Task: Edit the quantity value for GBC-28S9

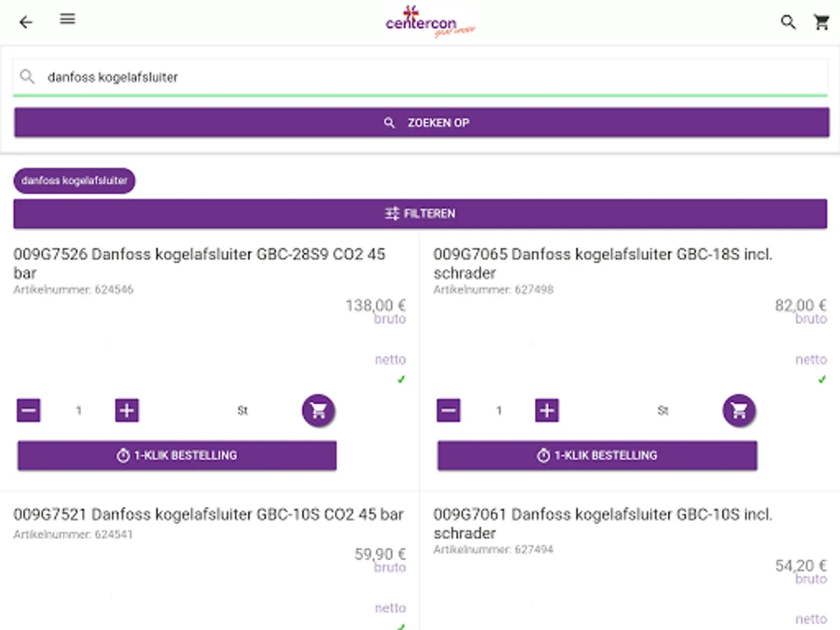Action: coord(78,411)
